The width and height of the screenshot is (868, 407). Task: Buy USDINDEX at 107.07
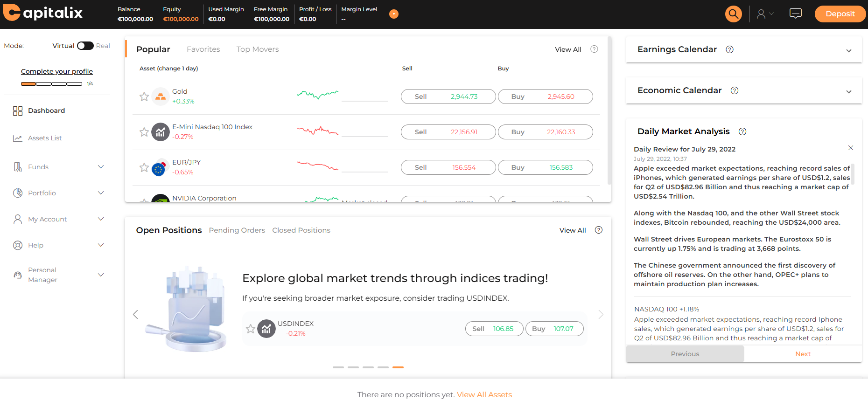tap(554, 329)
